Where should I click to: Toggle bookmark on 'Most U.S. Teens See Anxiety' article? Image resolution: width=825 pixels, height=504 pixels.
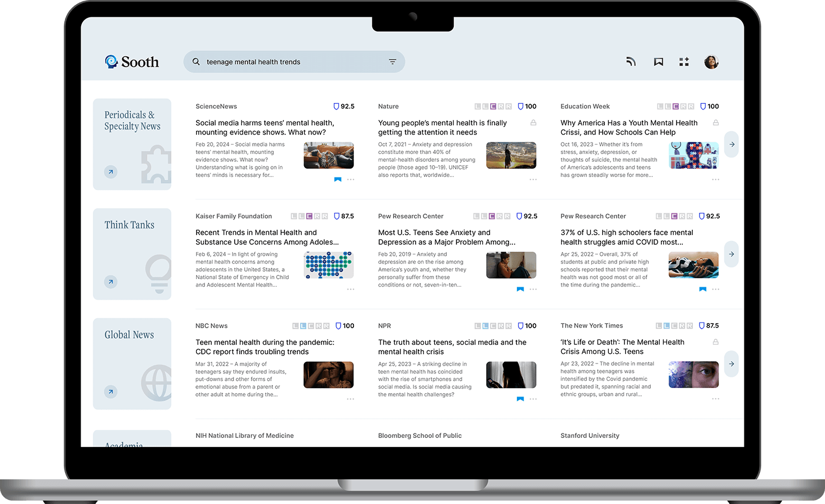pos(520,290)
